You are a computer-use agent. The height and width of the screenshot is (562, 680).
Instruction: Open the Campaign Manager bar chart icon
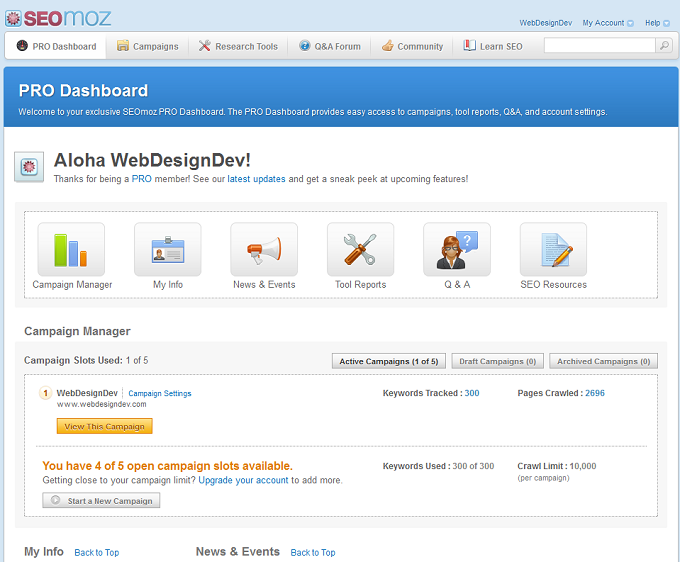[x=71, y=249]
